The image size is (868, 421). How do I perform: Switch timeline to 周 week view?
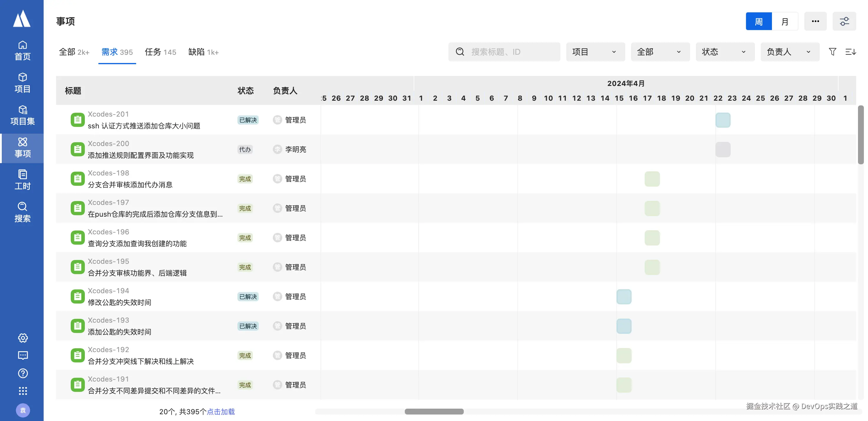point(758,21)
